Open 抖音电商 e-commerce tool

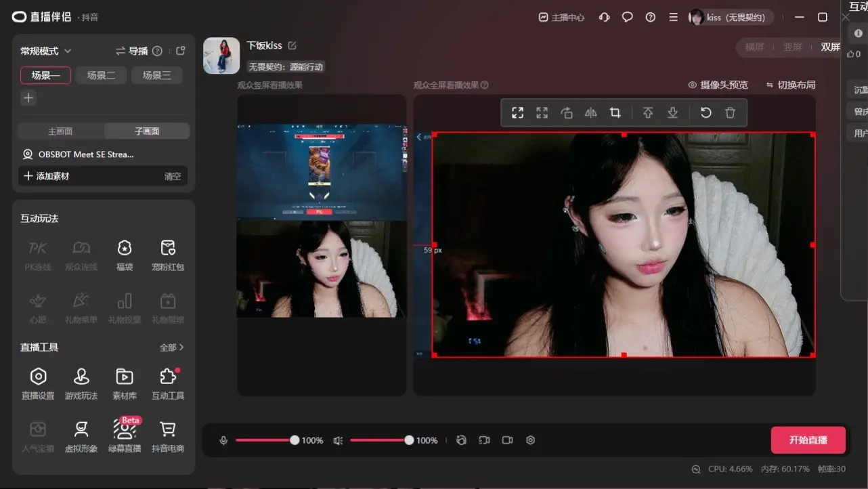(x=168, y=436)
